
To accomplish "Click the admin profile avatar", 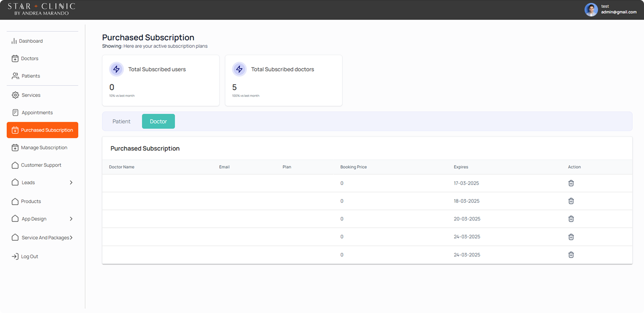I will [591, 10].
